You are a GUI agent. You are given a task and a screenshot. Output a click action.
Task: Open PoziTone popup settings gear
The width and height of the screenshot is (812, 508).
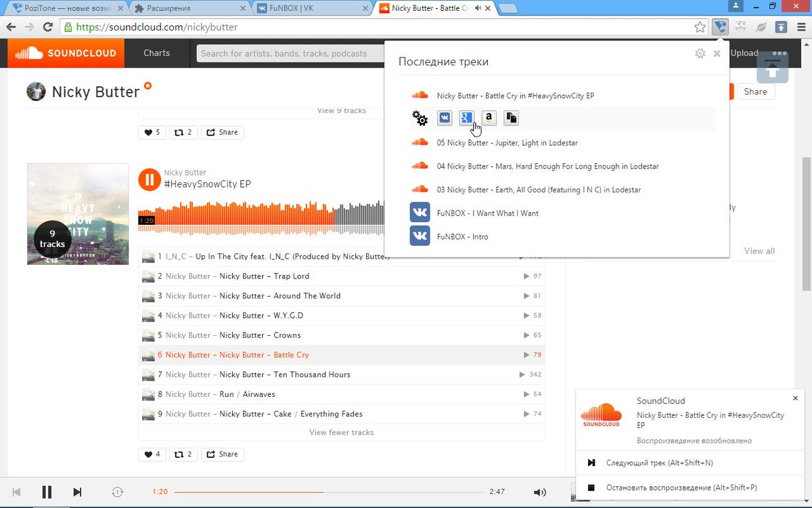click(x=700, y=54)
